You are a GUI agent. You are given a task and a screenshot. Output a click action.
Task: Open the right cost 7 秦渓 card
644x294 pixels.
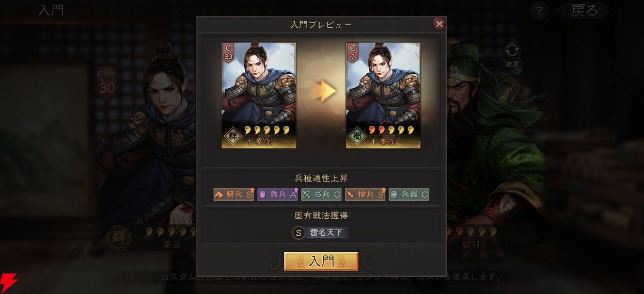[383, 95]
